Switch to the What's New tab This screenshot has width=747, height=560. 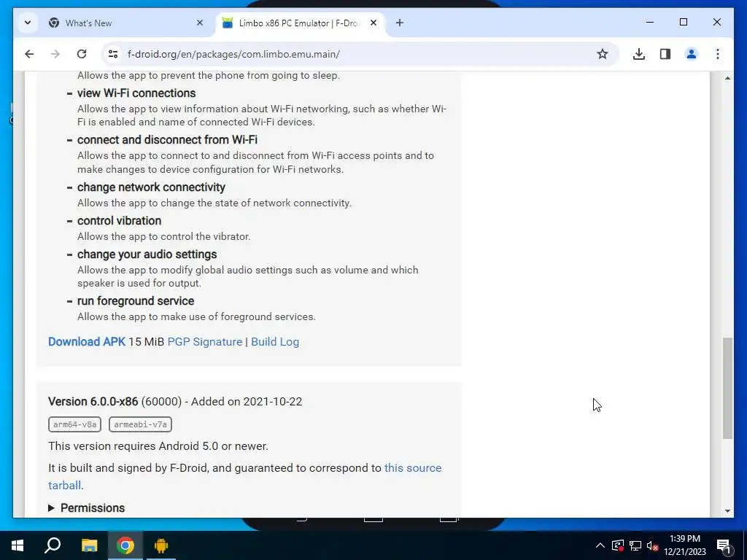pyautogui.click(x=124, y=23)
